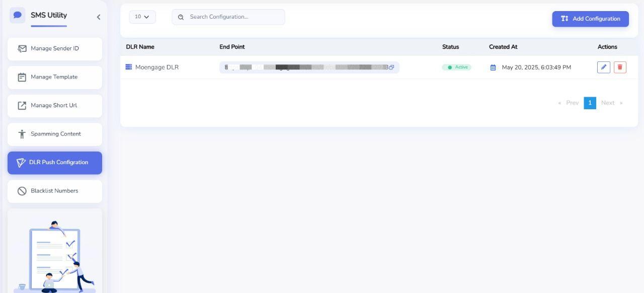Click the Next pagination link
Image resolution: width=644 pixels, height=293 pixels.
[x=608, y=103]
